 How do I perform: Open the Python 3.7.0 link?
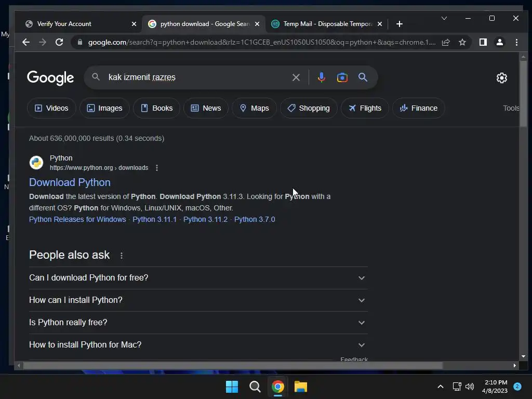pyautogui.click(x=255, y=220)
